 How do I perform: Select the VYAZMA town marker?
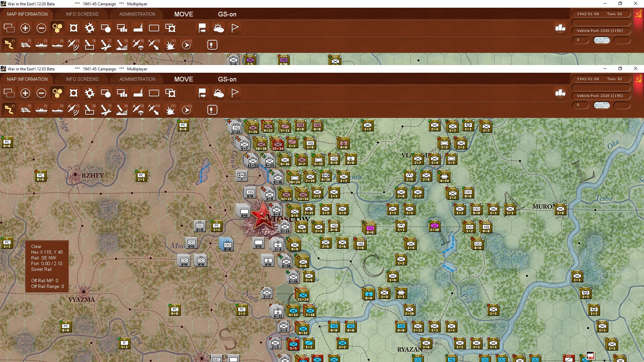[x=84, y=292]
